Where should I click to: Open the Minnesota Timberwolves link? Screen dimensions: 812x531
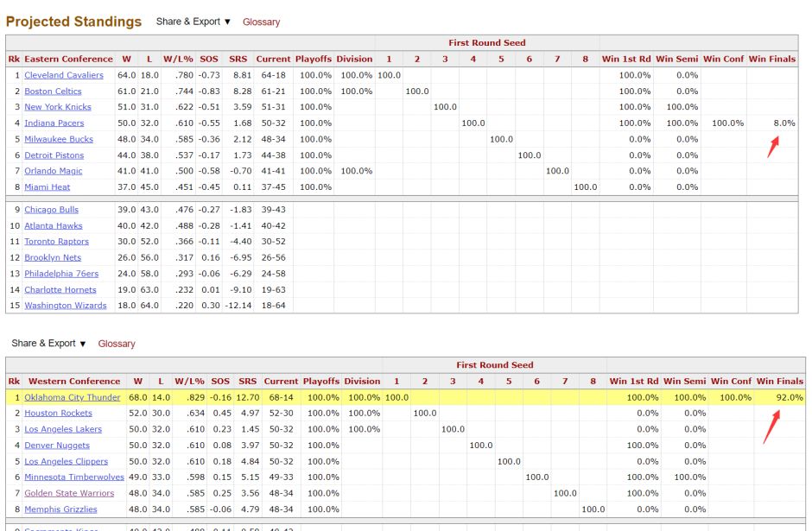click(73, 477)
